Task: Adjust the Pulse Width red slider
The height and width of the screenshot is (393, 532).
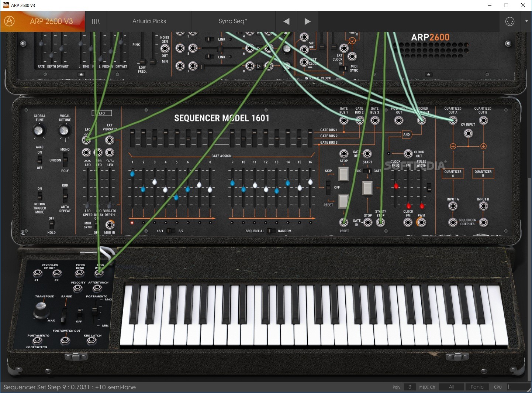Action: pyautogui.click(x=422, y=205)
